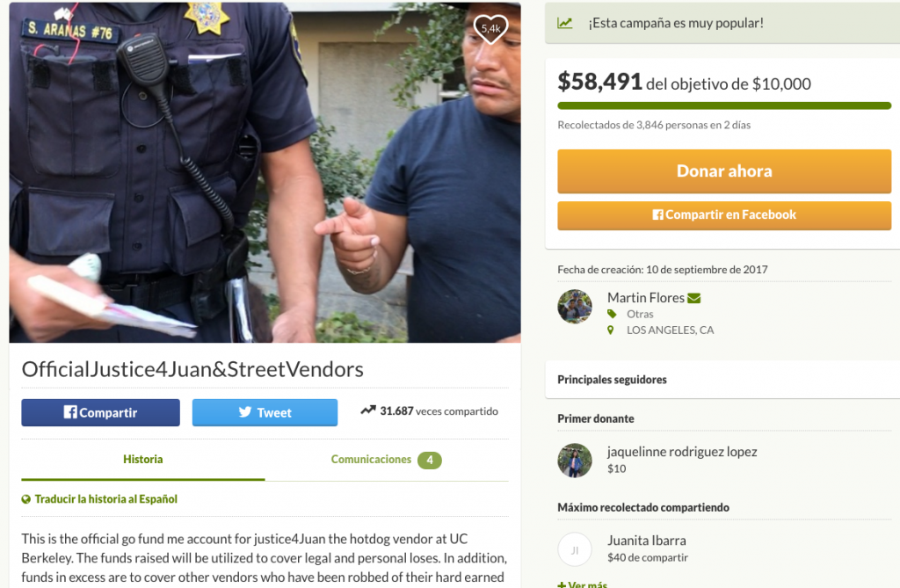This screenshot has width=900, height=588.
Task: Click the globe icon before Traducir la historia
Action: pos(25,499)
